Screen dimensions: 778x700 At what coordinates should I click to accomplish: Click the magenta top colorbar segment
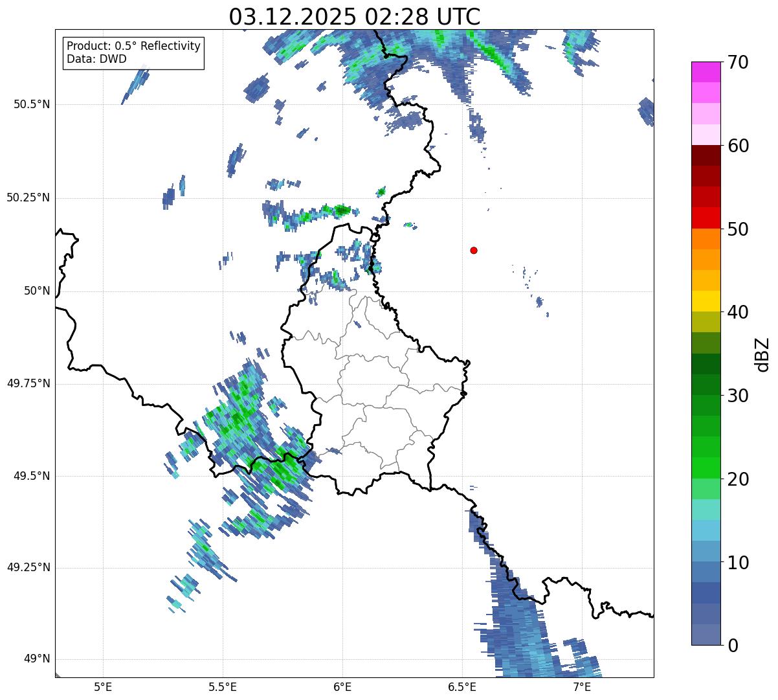click(x=706, y=72)
